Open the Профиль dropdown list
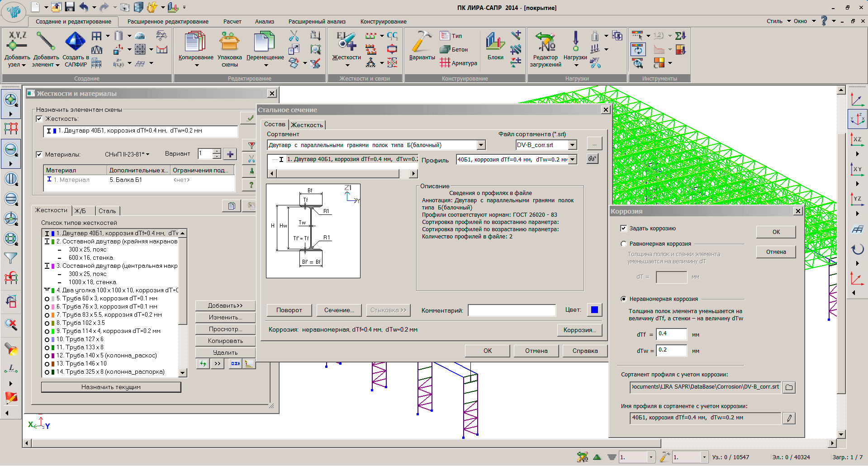868x466 pixels. (573, 160)
